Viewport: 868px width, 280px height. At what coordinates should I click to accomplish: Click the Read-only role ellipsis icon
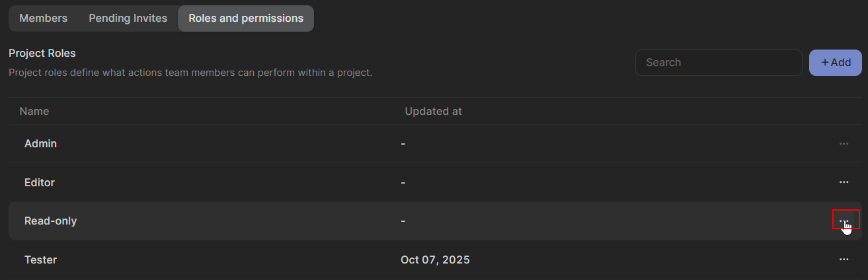[844, 221]
